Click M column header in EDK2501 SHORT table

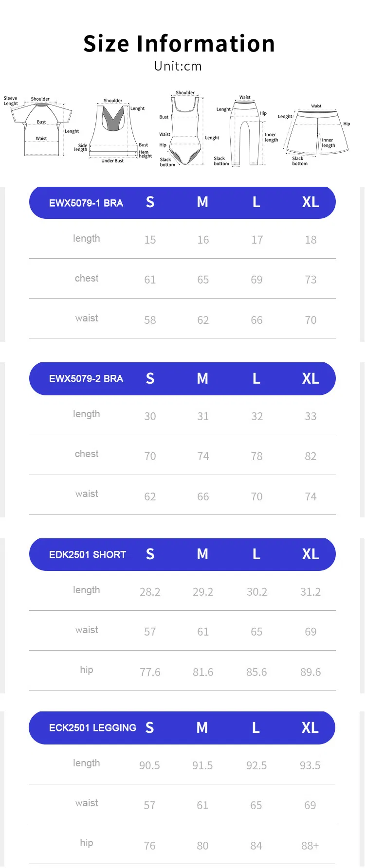tap(202, 554)
